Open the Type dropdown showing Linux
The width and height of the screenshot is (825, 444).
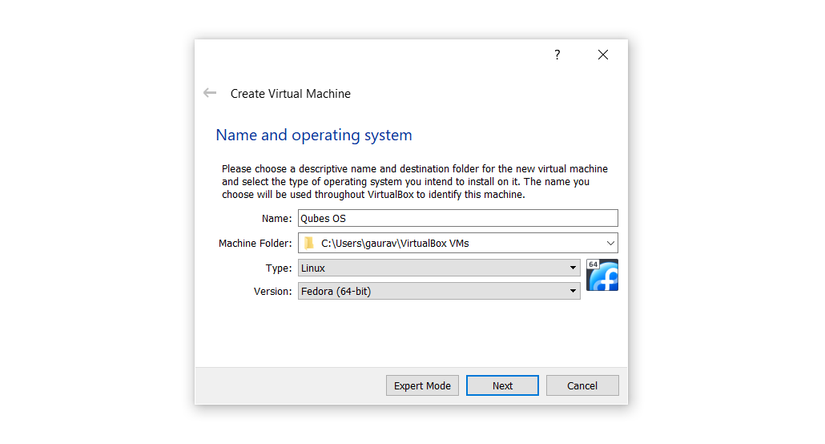pos(439,268)
